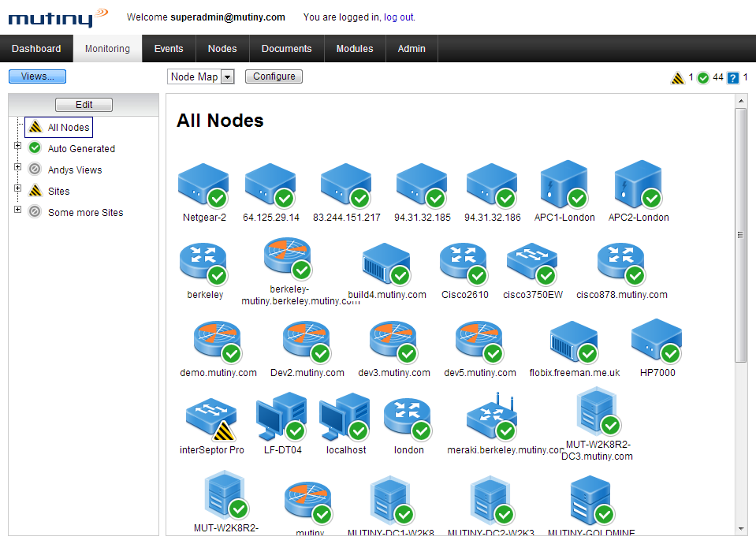Click the Netgear-2 node label
Image resolution: width=756 pixels, height=544 pixels.
tap(204, 218)
